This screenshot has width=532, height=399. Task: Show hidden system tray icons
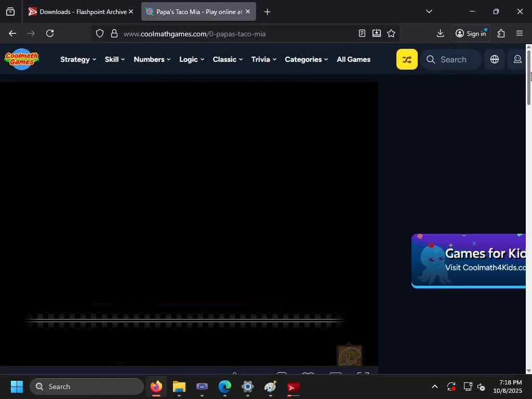pos(435,387)
